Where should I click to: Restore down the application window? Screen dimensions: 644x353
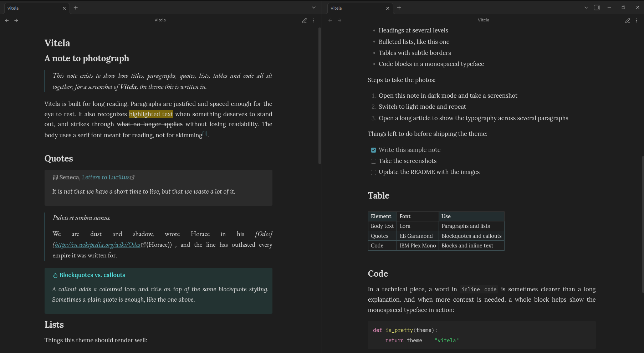click(x=623, y=7)
